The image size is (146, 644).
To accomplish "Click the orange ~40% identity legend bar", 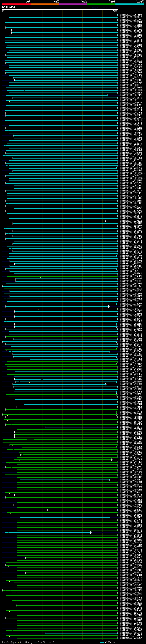I will (x=45, y=4).
